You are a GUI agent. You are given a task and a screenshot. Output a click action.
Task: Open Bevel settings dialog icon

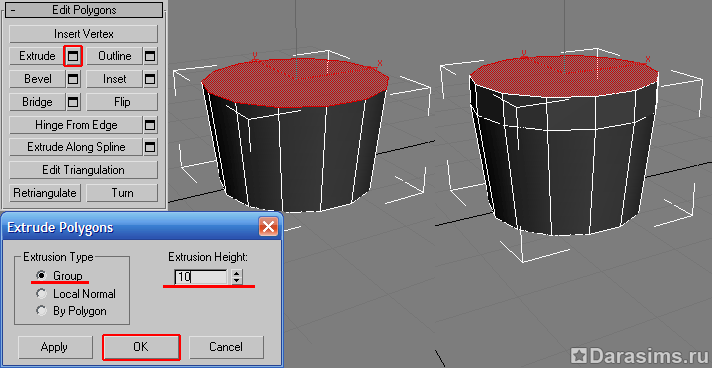(73, 79)
